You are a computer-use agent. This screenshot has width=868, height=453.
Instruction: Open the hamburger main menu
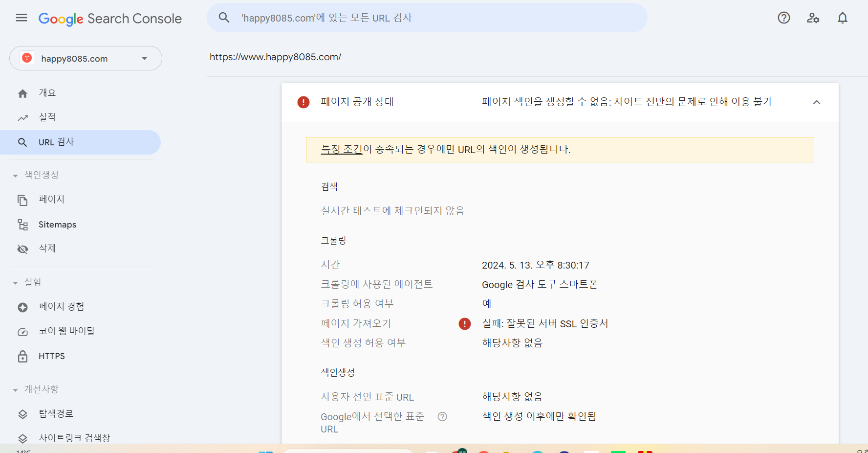point(22,18)
